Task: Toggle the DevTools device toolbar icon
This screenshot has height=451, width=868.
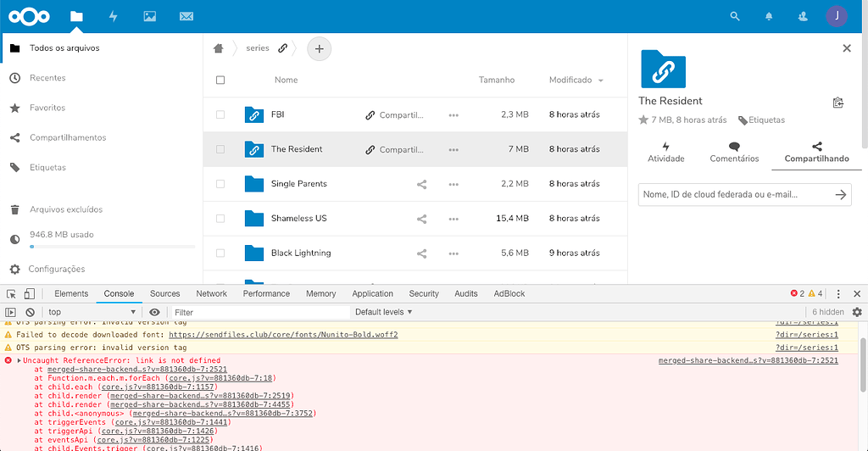Action: pos(30,294)
